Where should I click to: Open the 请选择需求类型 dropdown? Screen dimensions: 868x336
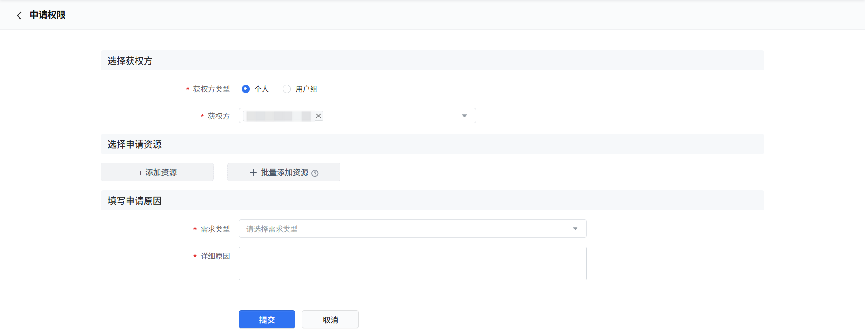[412, 229]
